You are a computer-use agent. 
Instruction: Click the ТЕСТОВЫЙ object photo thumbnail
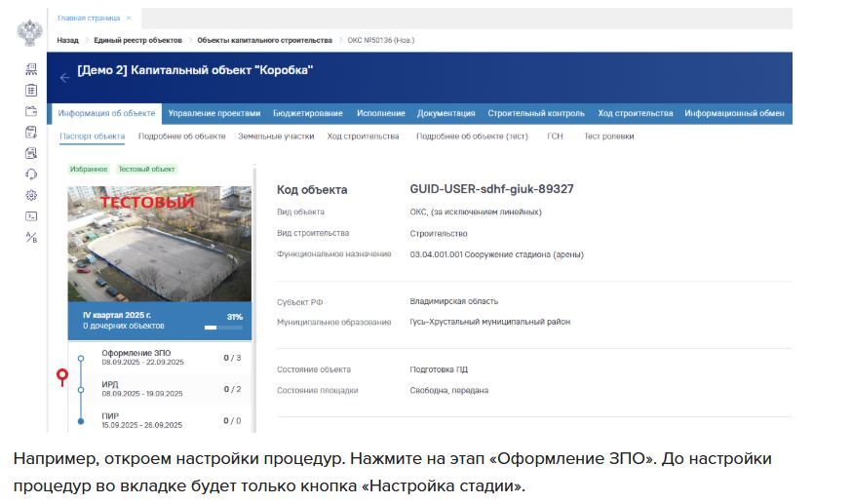point(159,244)
